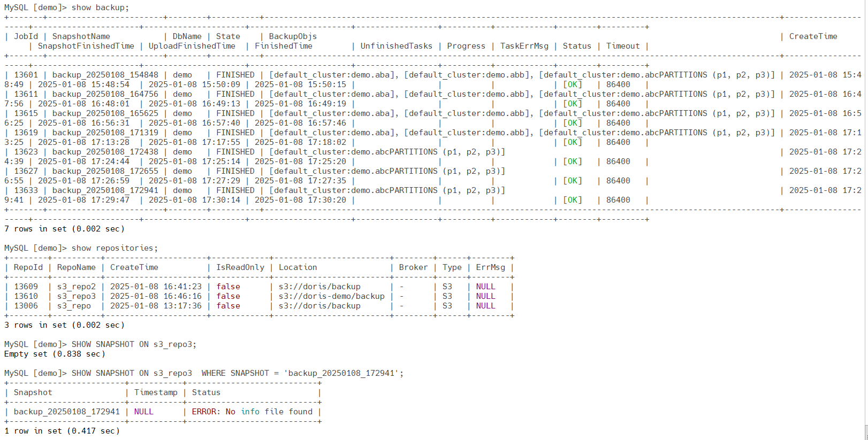The height and width of the screenshot is (440, 868).
Task: Click the timestamp 2025-01-08 15:48:54
Action: tap(83, 84)
